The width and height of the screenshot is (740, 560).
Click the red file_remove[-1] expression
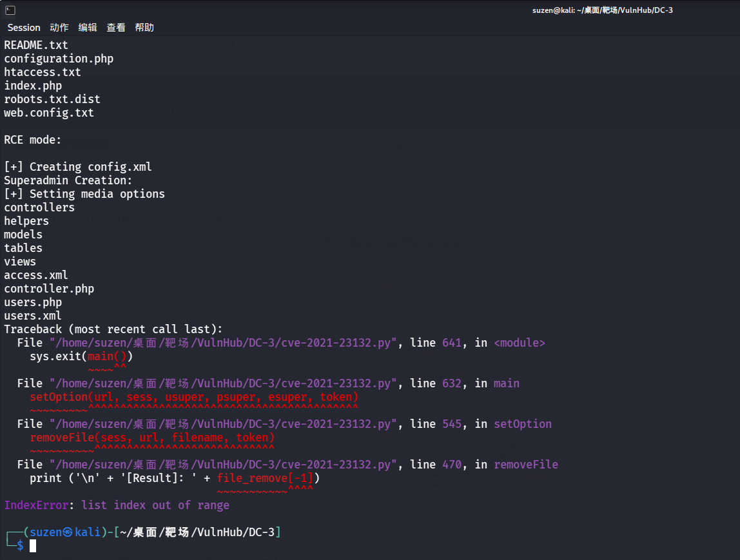tap(265, 478)
